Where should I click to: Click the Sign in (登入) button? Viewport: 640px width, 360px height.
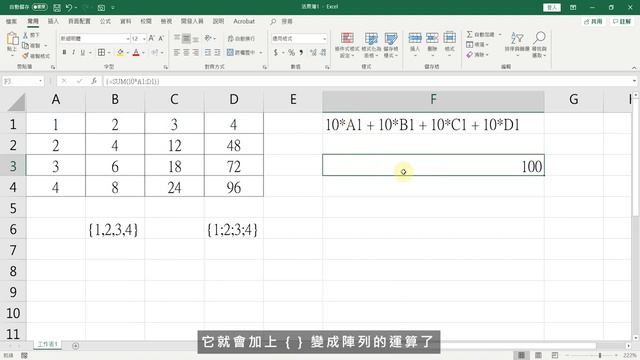552,7
